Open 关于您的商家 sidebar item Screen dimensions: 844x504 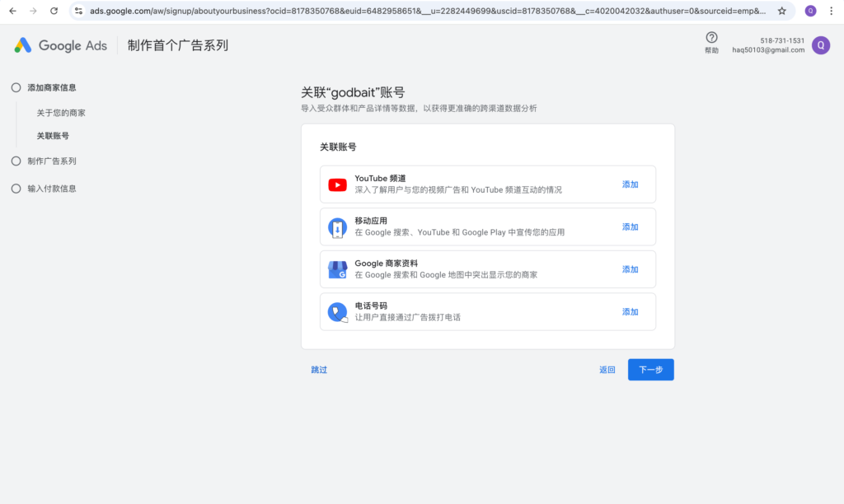(61, 113)
